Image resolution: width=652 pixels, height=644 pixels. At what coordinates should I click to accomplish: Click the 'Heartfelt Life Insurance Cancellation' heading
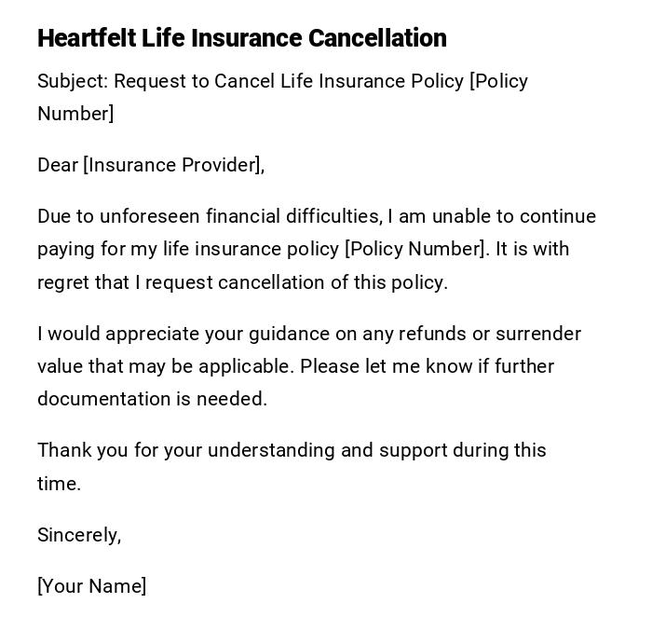click(241, 38)
